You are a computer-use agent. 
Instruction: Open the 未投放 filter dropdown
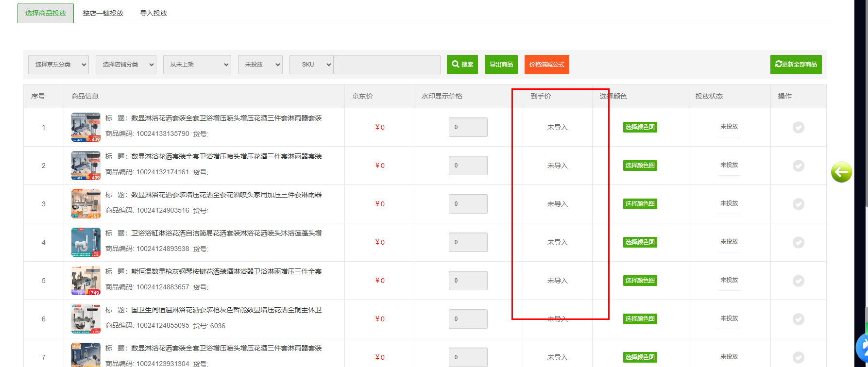pos(260,65)
